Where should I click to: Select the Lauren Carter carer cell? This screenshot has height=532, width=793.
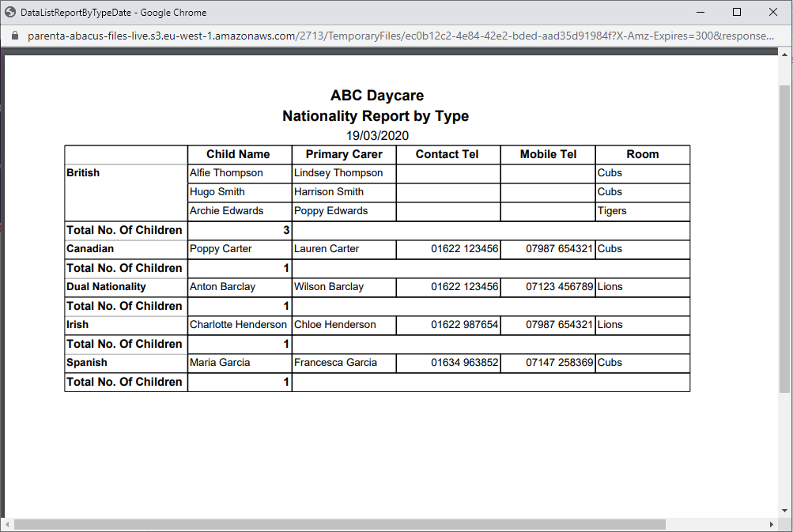[344, 249]
